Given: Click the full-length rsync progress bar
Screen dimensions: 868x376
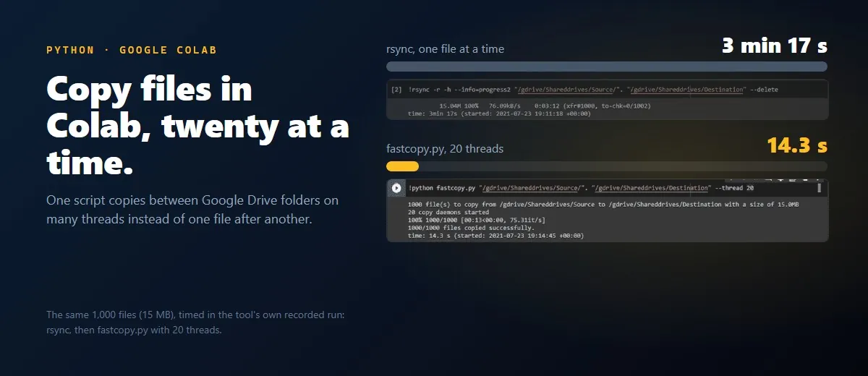Looking at the screenshot, I should click(607, 67).
